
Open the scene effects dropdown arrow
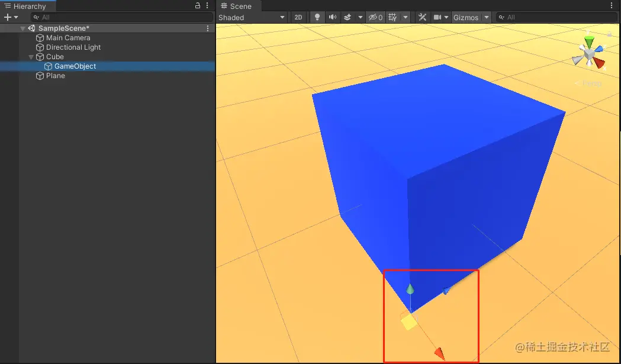pos(360,17)
